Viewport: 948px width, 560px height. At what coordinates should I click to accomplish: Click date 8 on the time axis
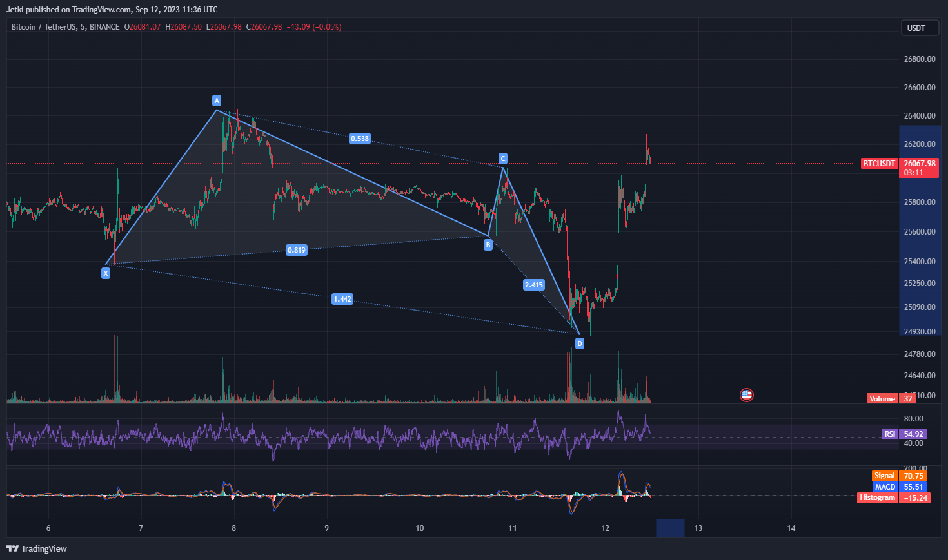[234, 528]
